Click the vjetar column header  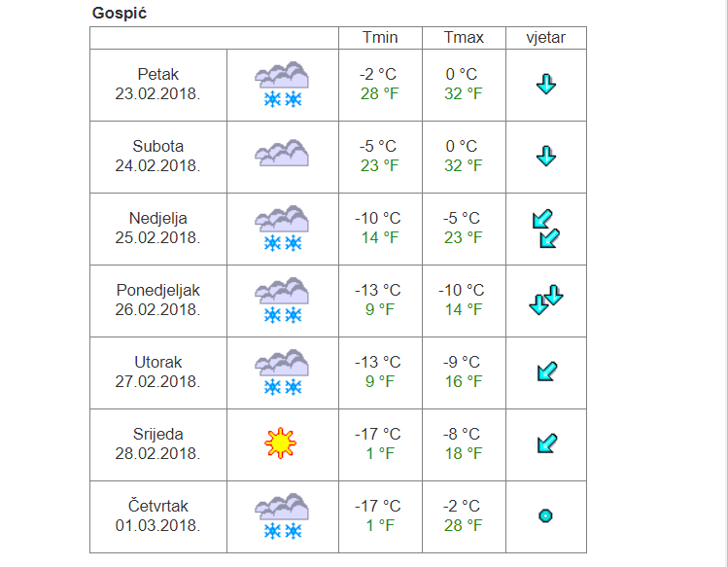[x=546, y=38]
